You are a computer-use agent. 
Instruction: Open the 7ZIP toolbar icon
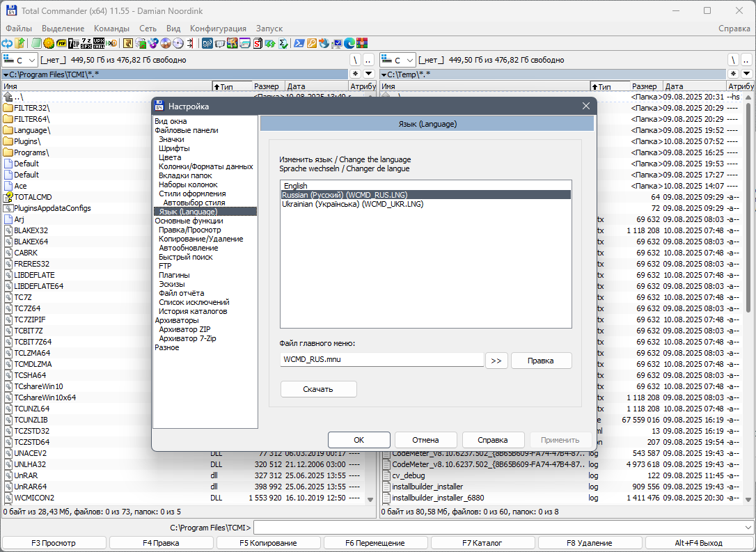[x=74, y=43]
